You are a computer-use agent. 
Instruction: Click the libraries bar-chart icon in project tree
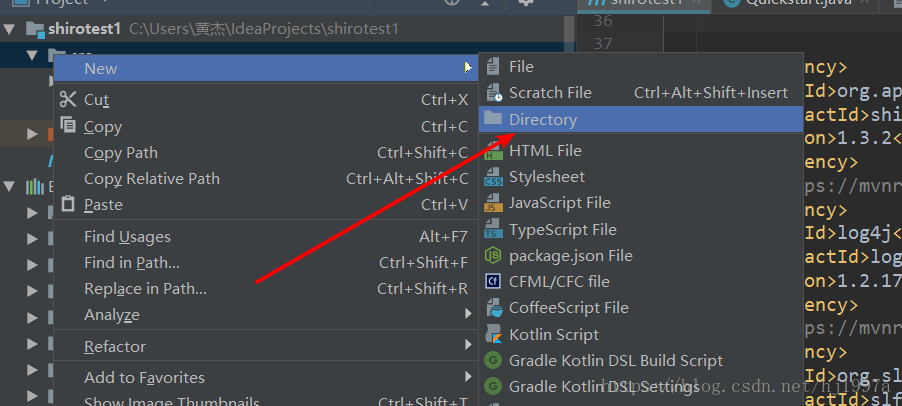point(35,186)
